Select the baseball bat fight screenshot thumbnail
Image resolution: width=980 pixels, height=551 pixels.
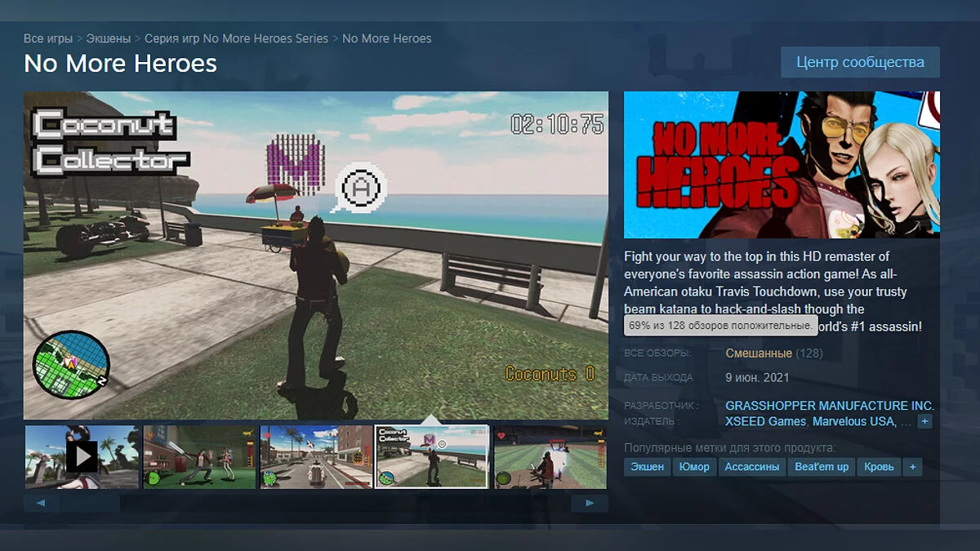pos(199,457)
